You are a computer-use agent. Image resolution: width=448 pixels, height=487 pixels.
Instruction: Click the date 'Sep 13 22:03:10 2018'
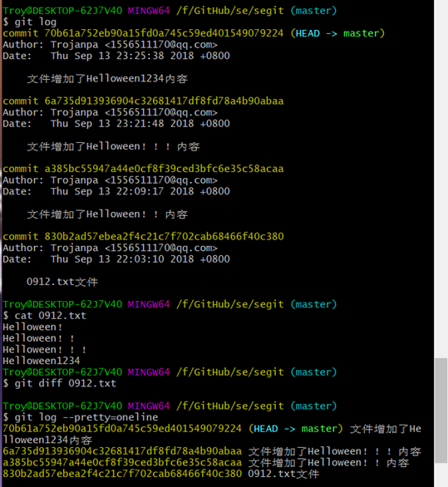click(134, 259)
